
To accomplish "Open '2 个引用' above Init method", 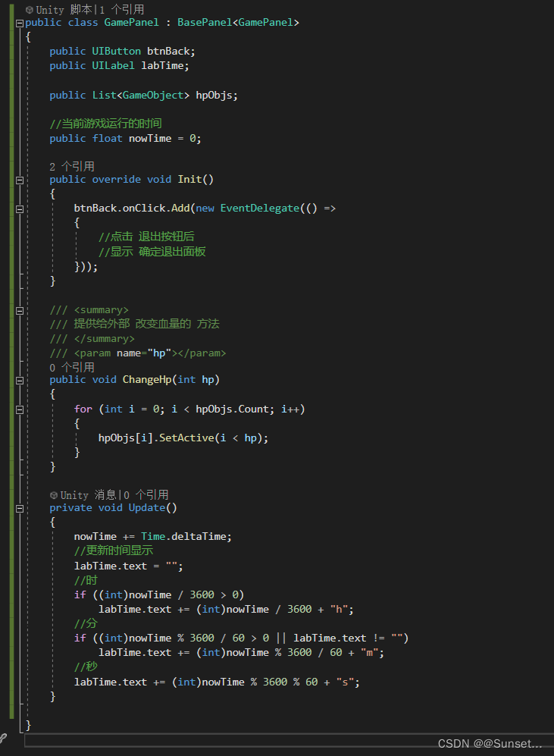I will click(x=72, y=167).
